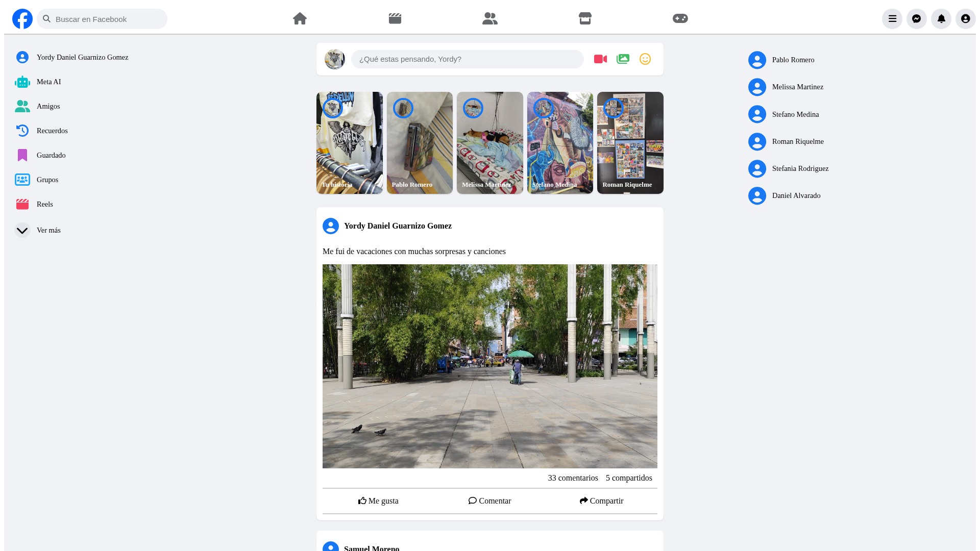980x551 pixels.
Task: Click the Reels sidebar icon
Action: 22,204
